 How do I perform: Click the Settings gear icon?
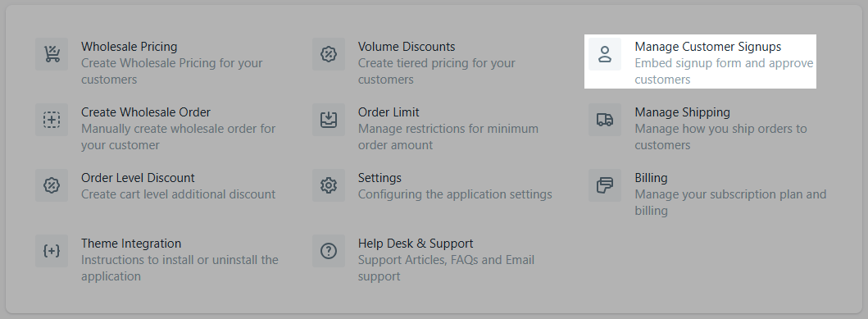329,185
